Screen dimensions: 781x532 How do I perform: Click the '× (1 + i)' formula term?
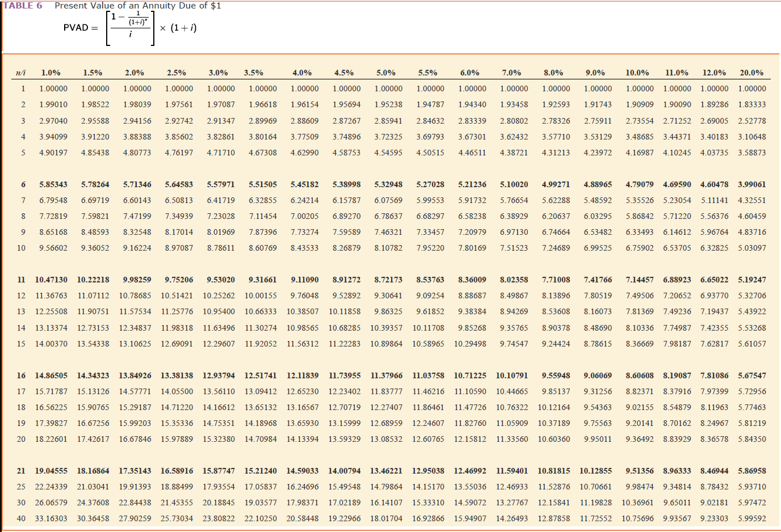178,28
